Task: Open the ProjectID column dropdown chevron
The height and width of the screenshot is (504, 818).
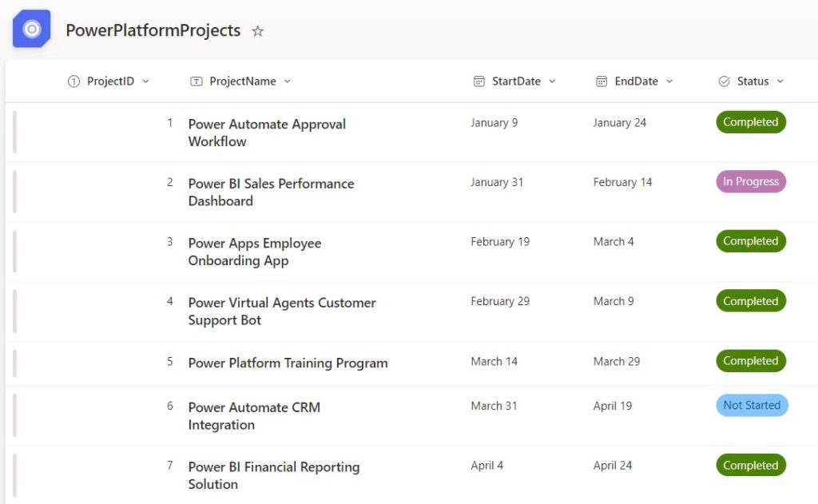Action: 146,81
